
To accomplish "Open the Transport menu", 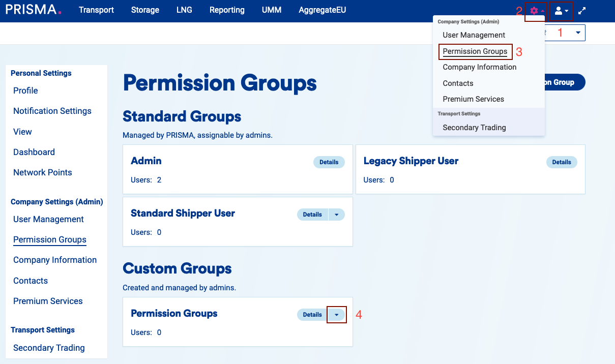I will (x=96, y=10).
